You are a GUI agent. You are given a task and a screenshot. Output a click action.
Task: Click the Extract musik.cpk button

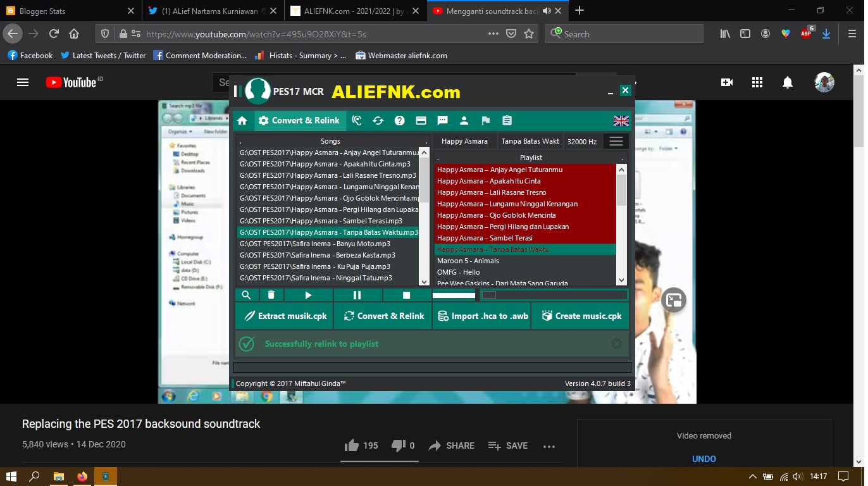284,316
